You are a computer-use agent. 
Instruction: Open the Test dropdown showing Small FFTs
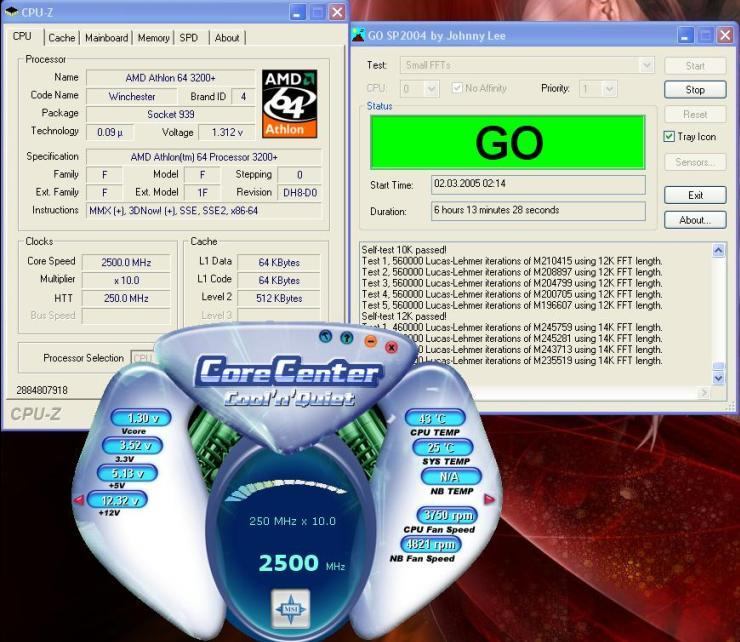point(527,65)
